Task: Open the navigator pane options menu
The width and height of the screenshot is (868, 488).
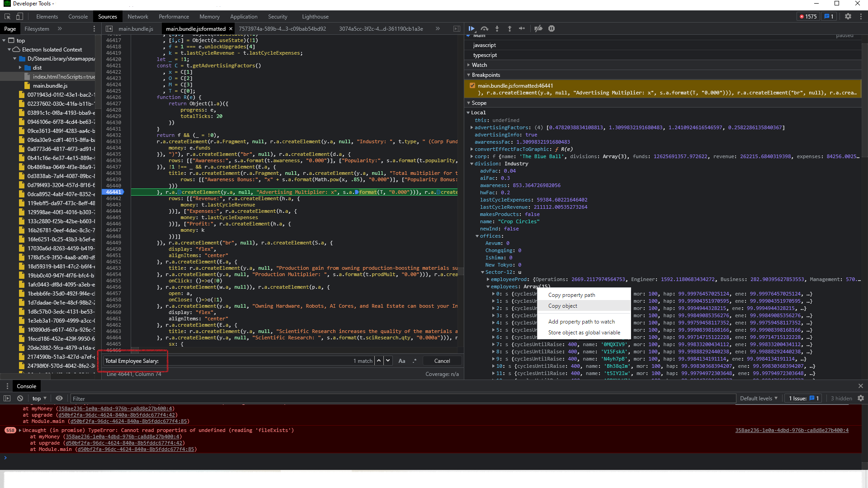Action: [x=94, y=28]
